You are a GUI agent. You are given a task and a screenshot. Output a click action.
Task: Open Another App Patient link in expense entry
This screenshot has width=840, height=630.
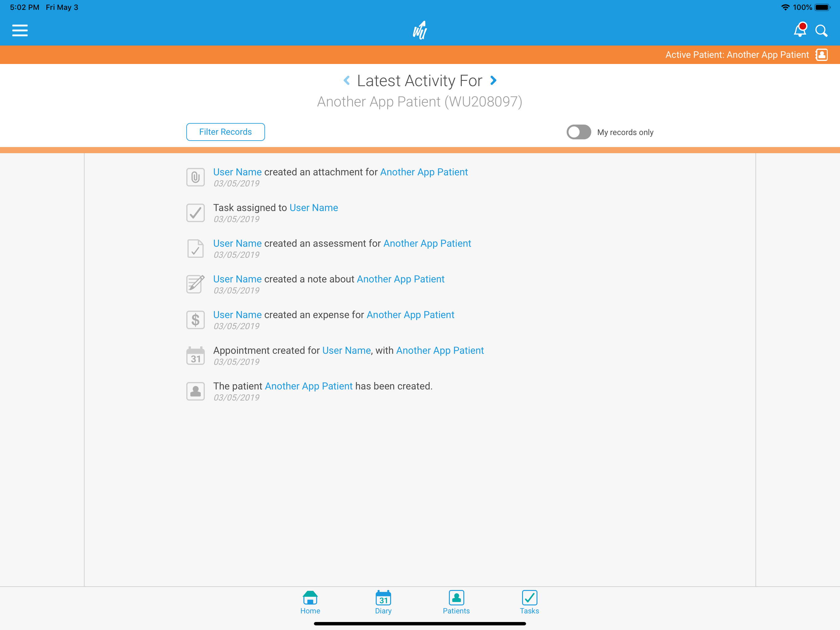pos(410,315)
